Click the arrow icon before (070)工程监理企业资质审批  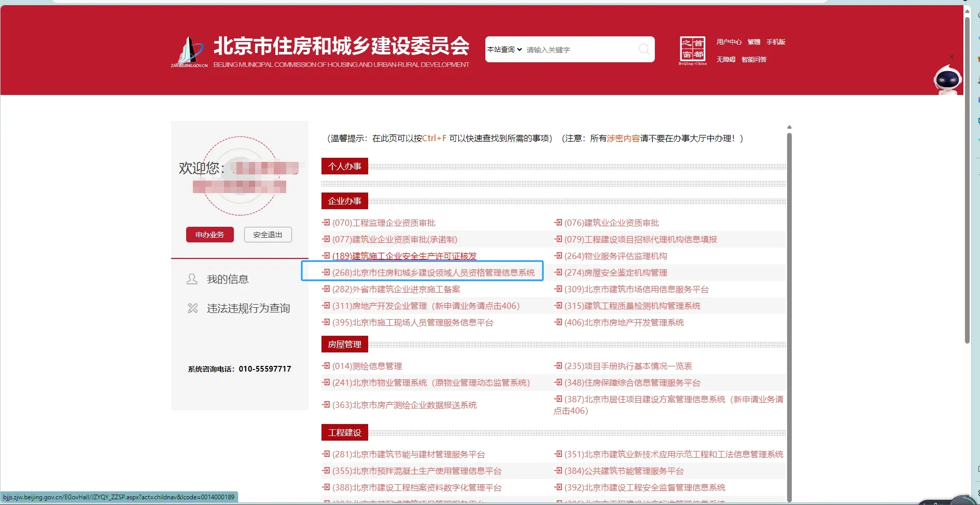coord(326,223)
